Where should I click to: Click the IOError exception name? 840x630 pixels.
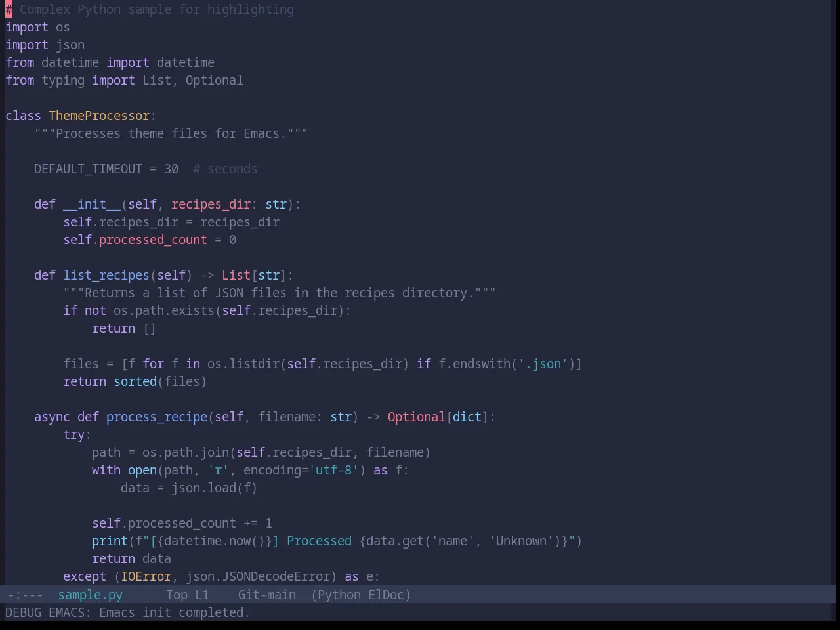pos(146,576)
